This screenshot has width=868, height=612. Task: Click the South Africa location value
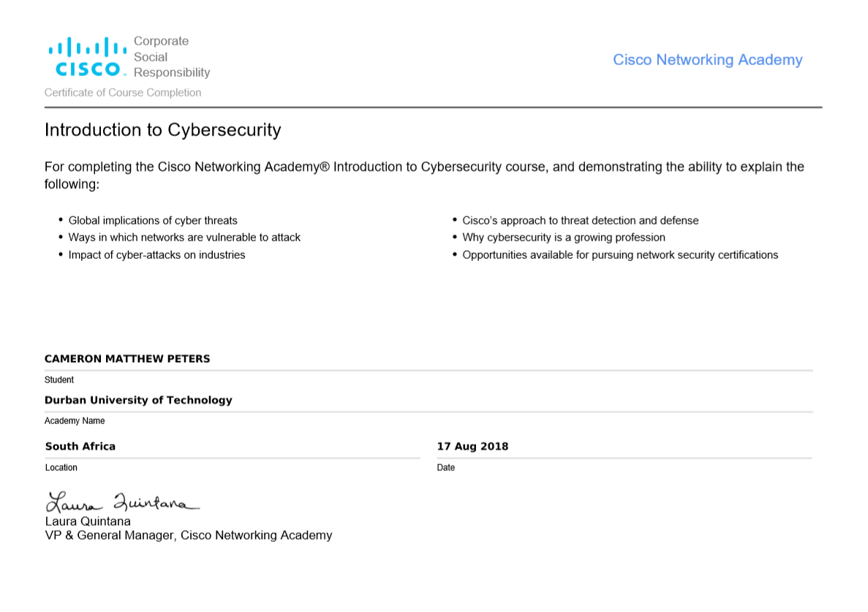tap(80, 446)
